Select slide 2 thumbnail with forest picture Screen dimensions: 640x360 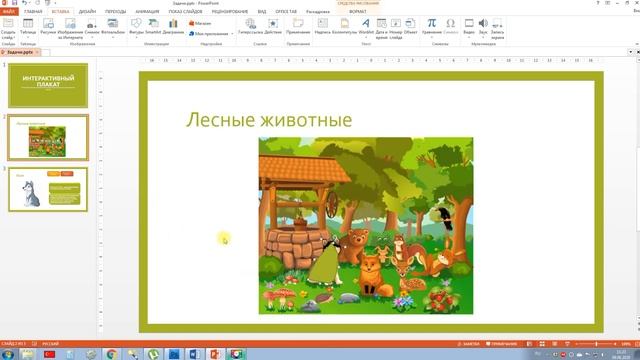(48, 138)
